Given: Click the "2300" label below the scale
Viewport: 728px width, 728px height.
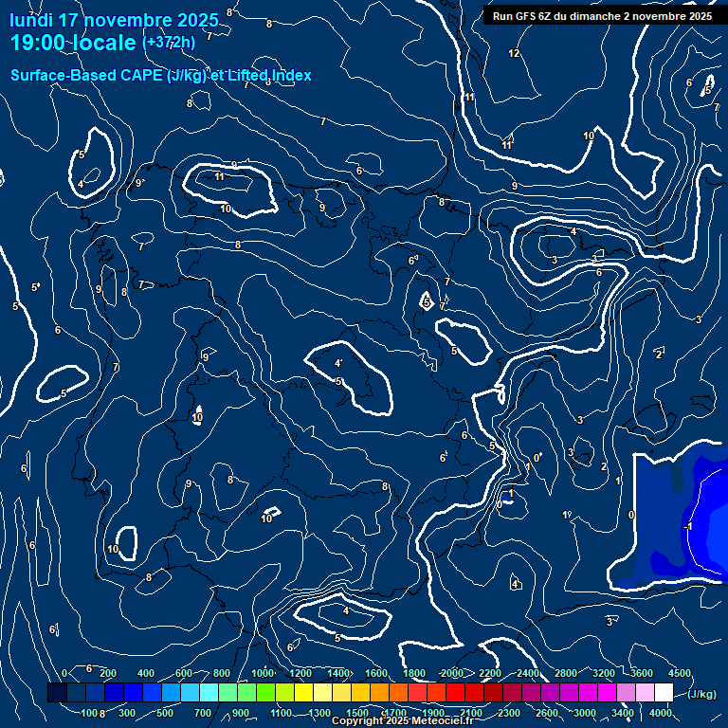Looking at the screenshot, I should [x=509, y=713].
